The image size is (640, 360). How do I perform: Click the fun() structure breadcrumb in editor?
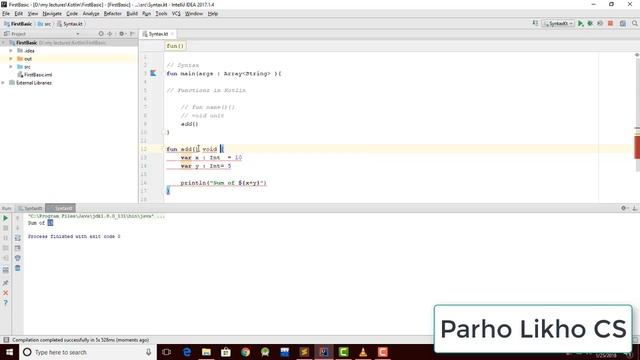point(175,46)
